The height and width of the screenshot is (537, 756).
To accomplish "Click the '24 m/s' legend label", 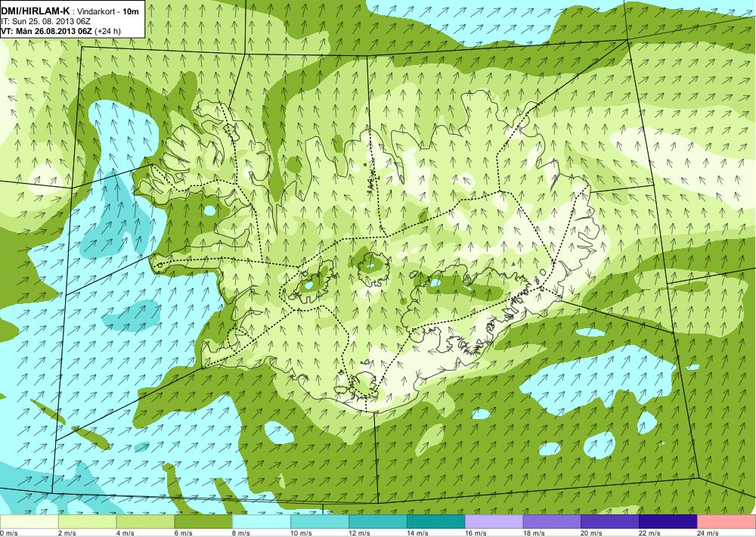I will pyautogui.click(x=708, y=533).
